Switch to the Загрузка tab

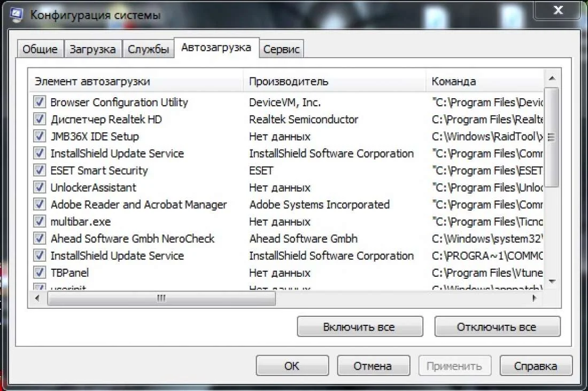(92, 49)
